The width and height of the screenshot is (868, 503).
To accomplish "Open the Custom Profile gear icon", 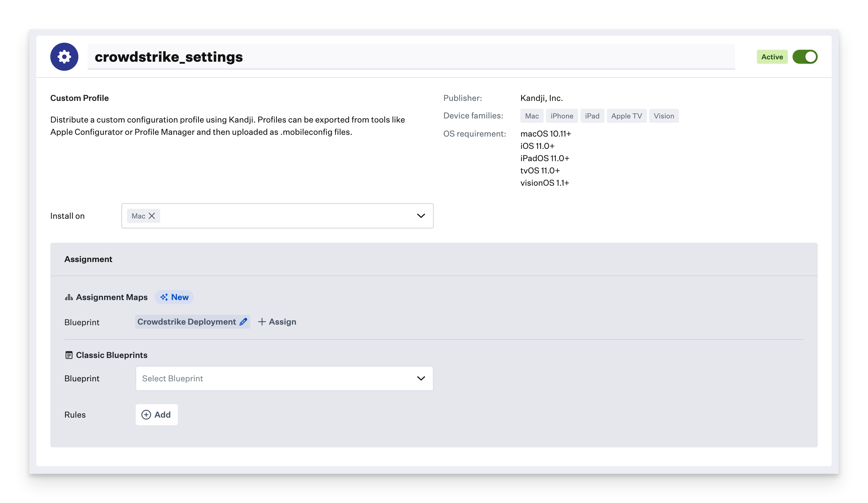I will pyautogui.click(x=64, y=57).
